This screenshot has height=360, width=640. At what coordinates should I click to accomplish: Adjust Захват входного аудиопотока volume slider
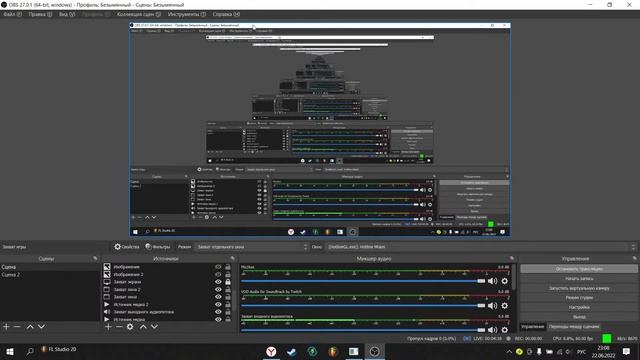tap(363, 330)
